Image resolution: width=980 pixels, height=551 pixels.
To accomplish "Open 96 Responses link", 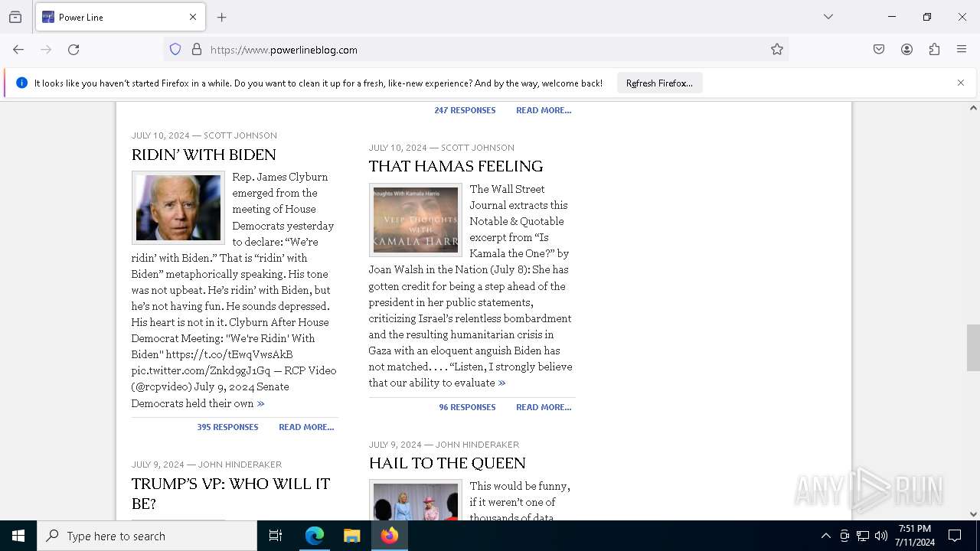I will [x=467, y=407].
